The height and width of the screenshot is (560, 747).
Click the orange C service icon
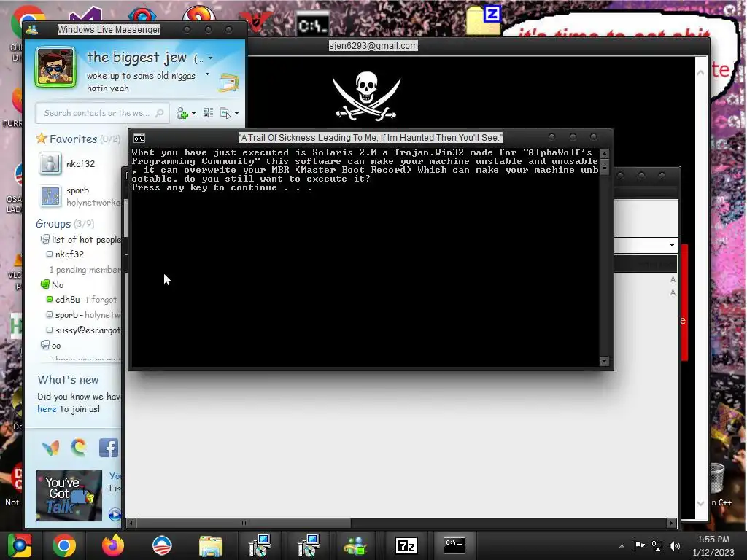79,447
